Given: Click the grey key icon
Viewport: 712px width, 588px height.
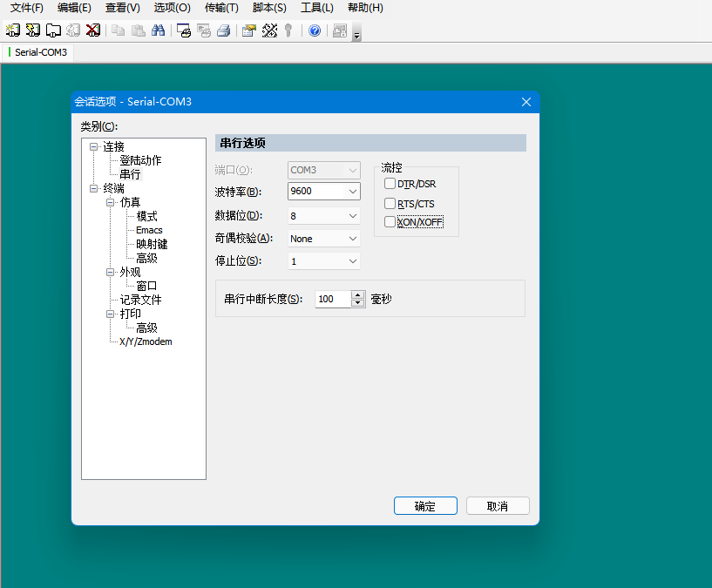Looking at the screenshot, I should [288, 30].
